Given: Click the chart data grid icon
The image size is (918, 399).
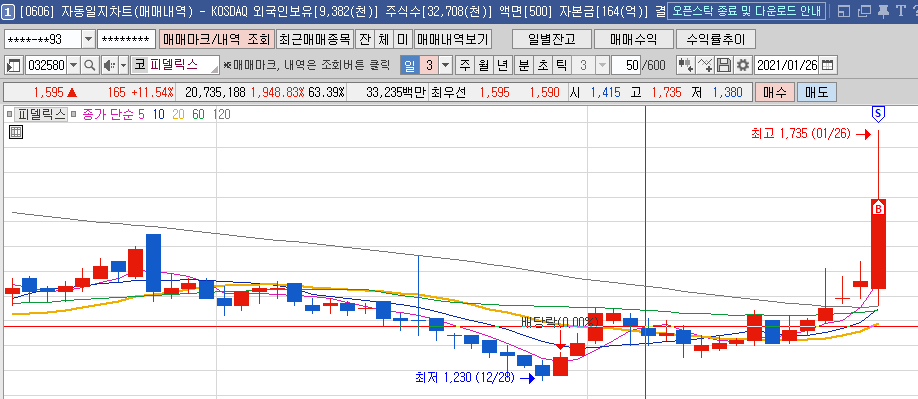Looking at the screenshot, I should pos(16,132).
